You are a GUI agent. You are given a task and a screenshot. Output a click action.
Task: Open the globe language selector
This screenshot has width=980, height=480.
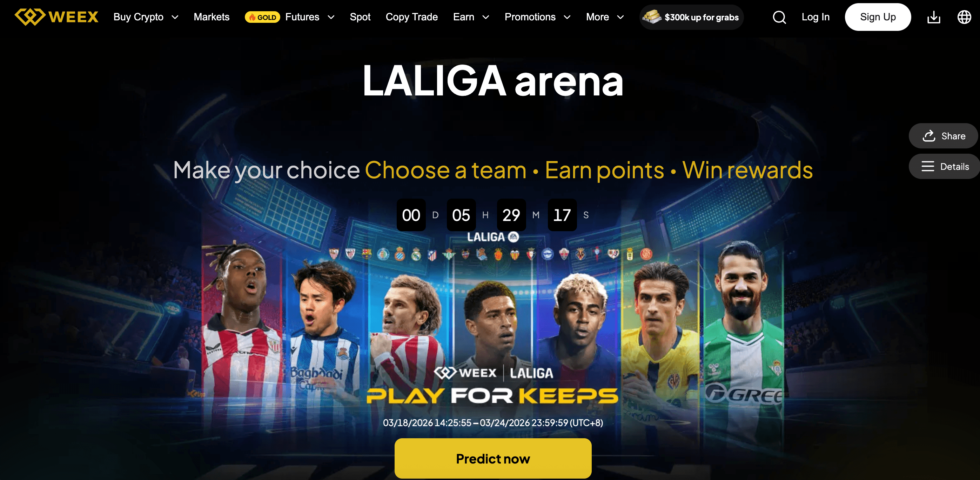pyautogui.click(x=964, y=17)
